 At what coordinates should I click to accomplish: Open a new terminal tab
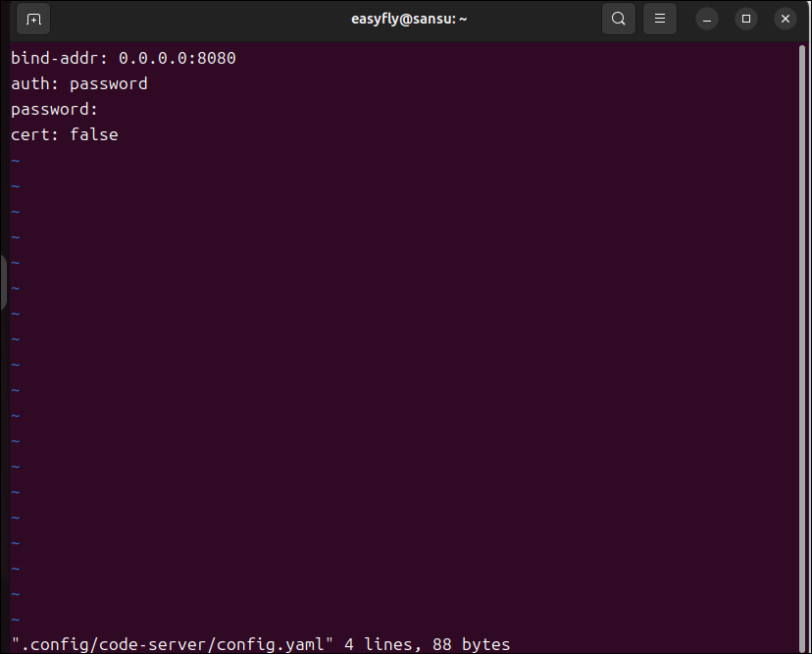33,20
